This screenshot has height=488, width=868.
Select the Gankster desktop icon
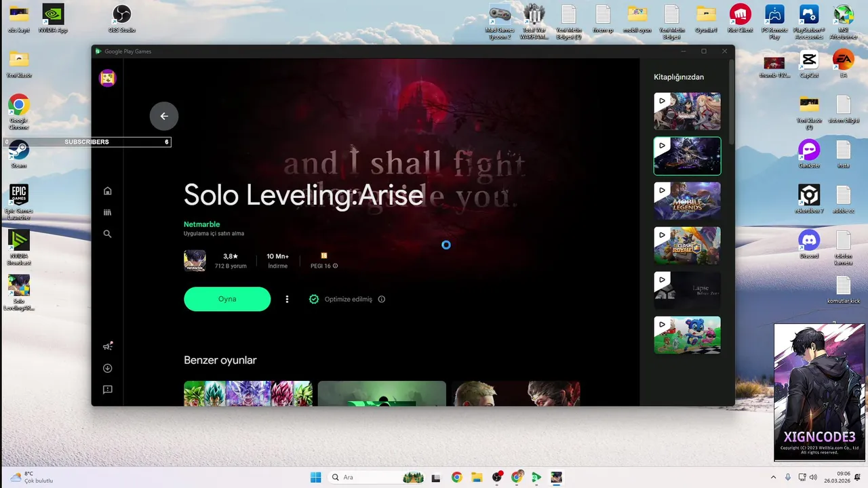click(809, 155)
